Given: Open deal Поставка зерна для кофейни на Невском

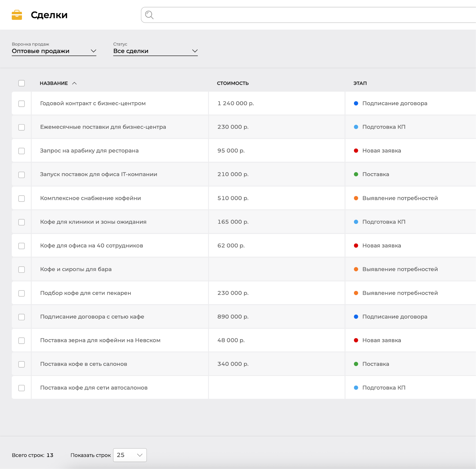Looking at the screenshot, I should coord(100,340).
